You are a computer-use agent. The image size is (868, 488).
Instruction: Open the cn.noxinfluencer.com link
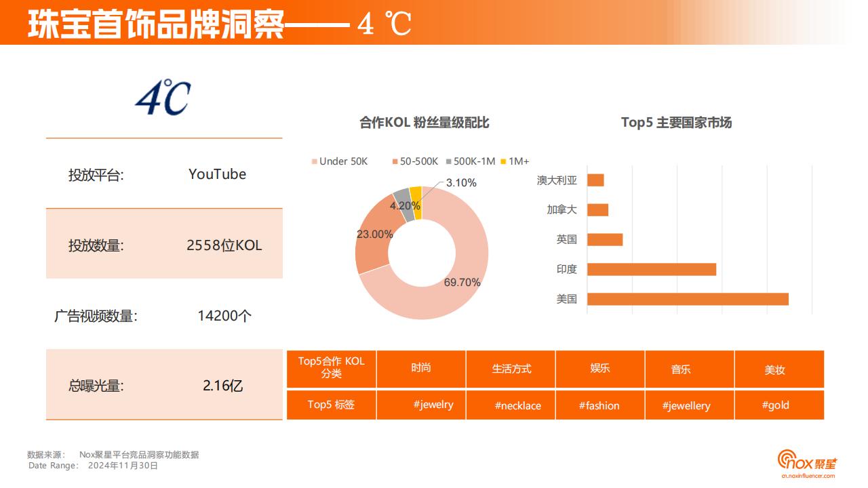pos(809,476)
